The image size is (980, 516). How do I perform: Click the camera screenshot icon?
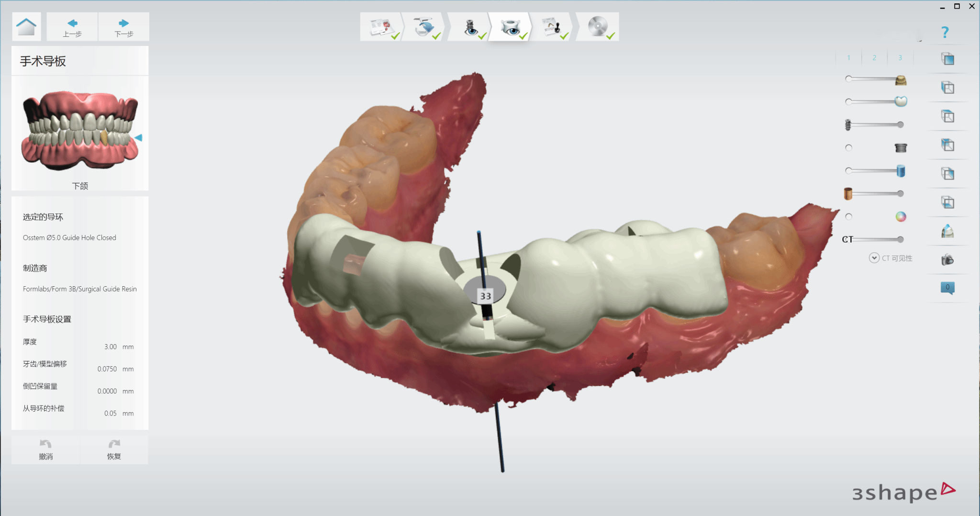coord(947,260)
